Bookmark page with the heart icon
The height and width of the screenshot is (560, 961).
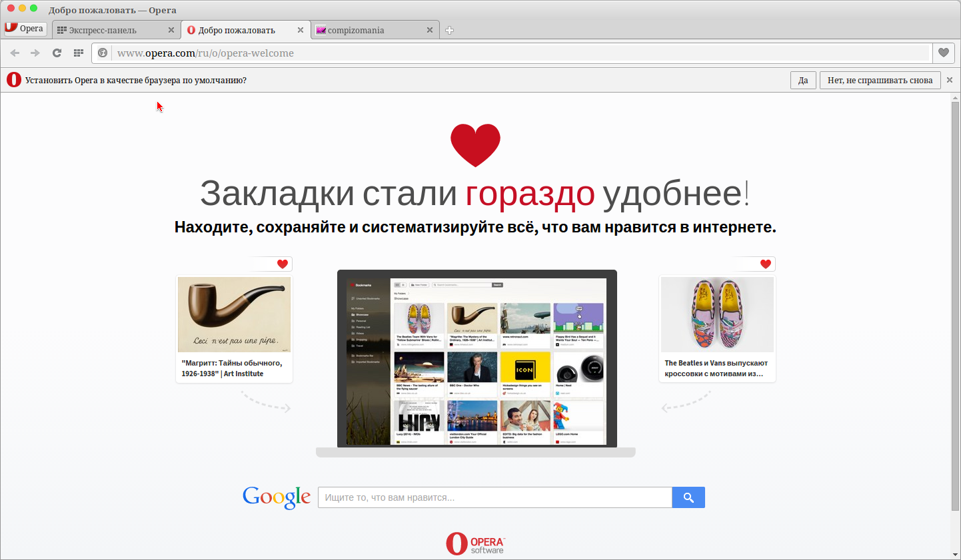[944, 53]
